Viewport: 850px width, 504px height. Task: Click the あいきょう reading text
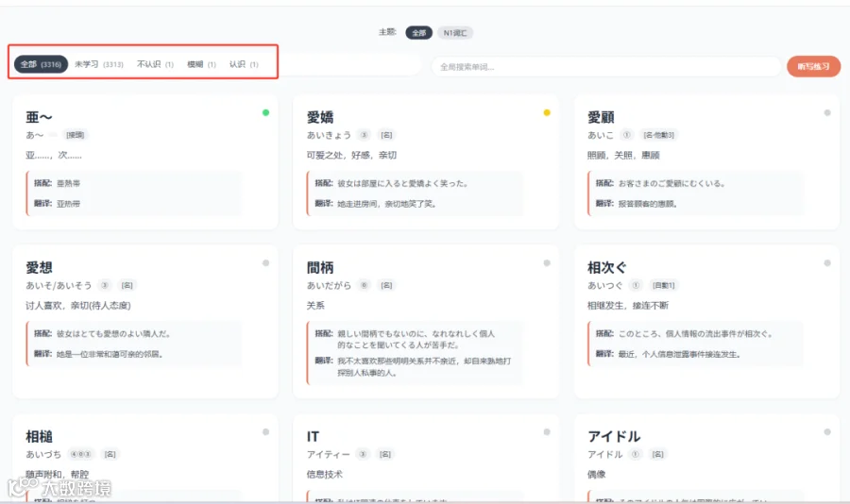pos(329,135)
